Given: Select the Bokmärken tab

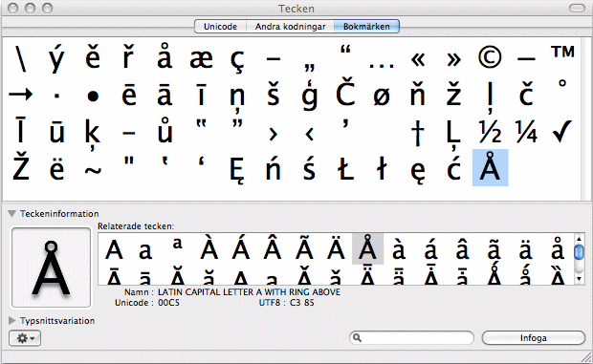Looking at the screenshot, I should click(366, 27).
